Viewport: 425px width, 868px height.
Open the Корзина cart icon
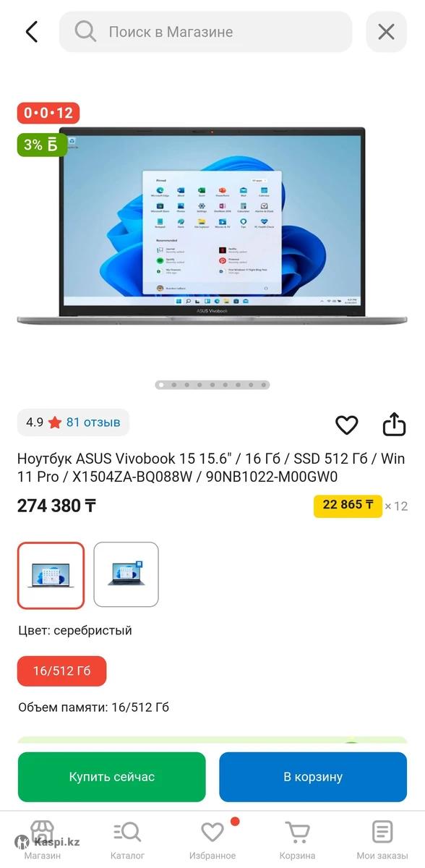(x=297, y=840)
